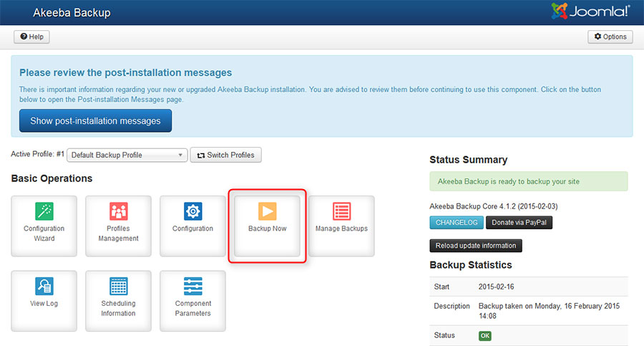Click the start date 2015-02-16
Image resolution: width=644 pixels, height=346 pixels.
click(x=496, y=287)
